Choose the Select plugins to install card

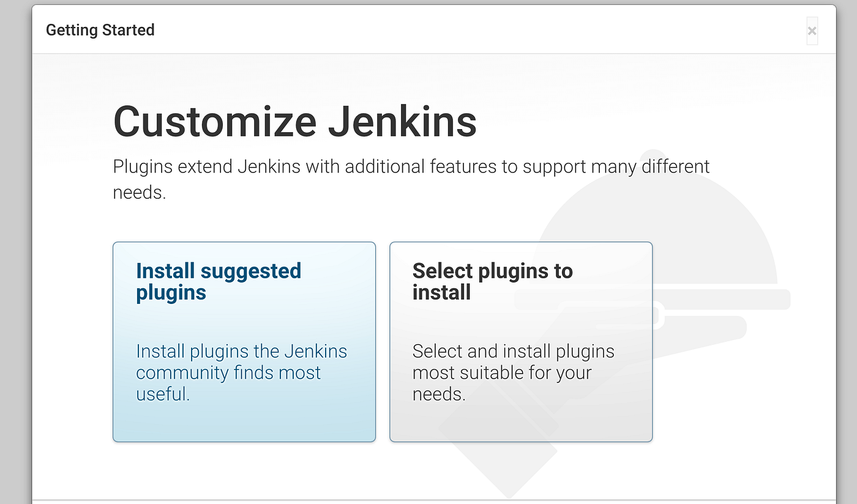click(520, 341)
